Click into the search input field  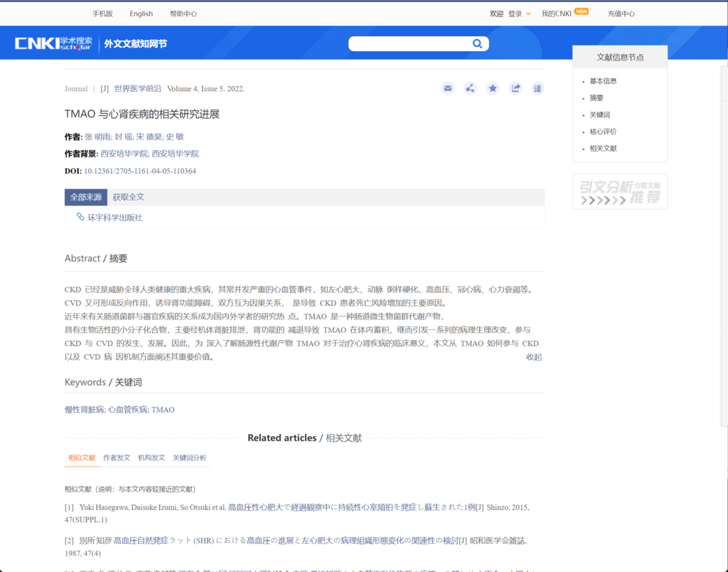tap(409, 44)
